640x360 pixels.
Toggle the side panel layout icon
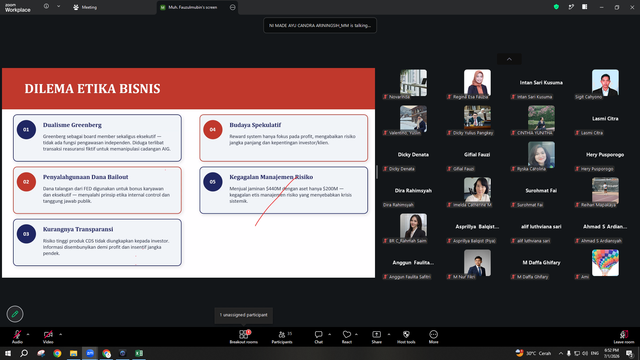(585, 7)
